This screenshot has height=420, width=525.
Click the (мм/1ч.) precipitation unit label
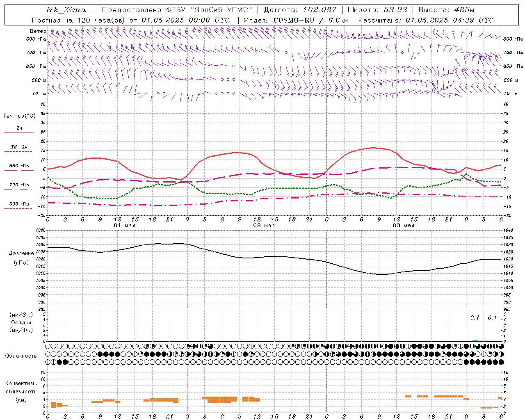(21, 330)
